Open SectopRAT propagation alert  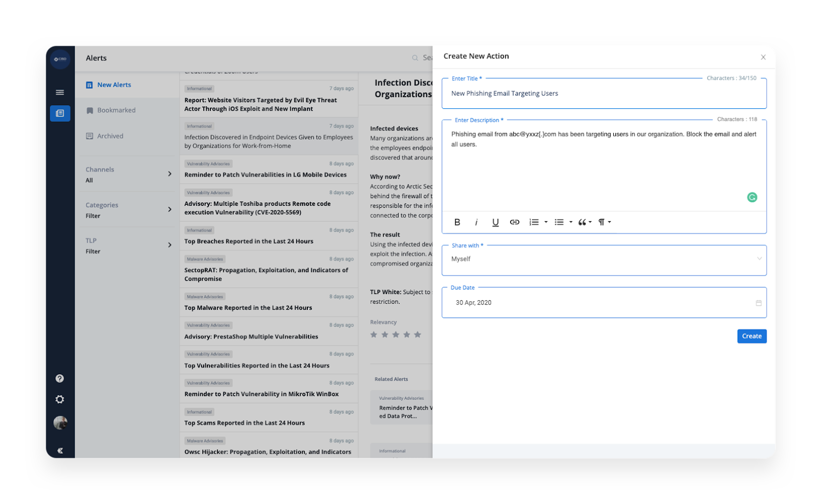click(x=269, y=269)
